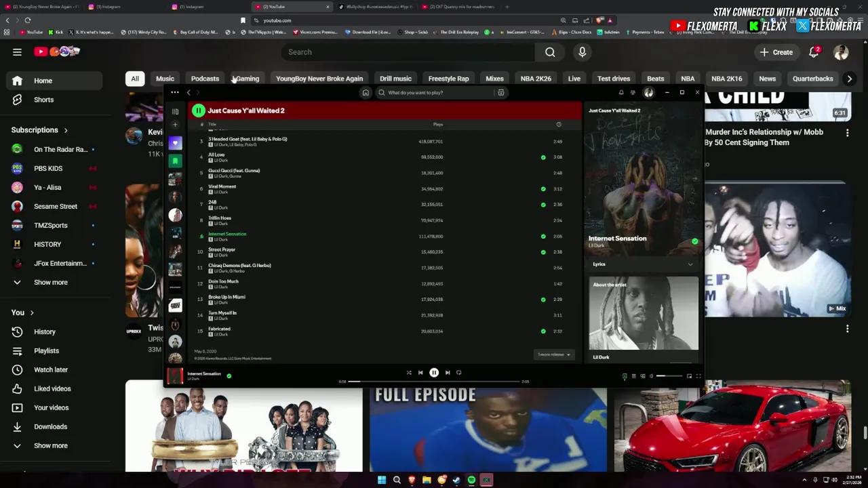Select All filter chip on YouTube
The image size is (868, 488).
pos(135,79)
